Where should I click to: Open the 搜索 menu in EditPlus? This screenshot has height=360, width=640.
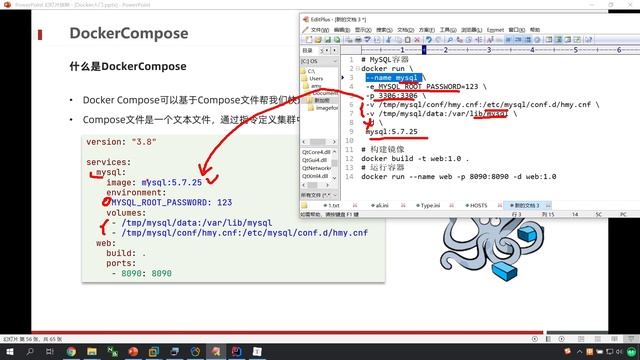click(x=384, y=30)
